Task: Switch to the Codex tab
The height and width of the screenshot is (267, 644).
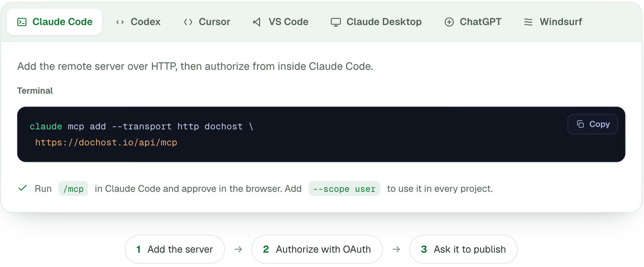Action: (x=138, y=22)
